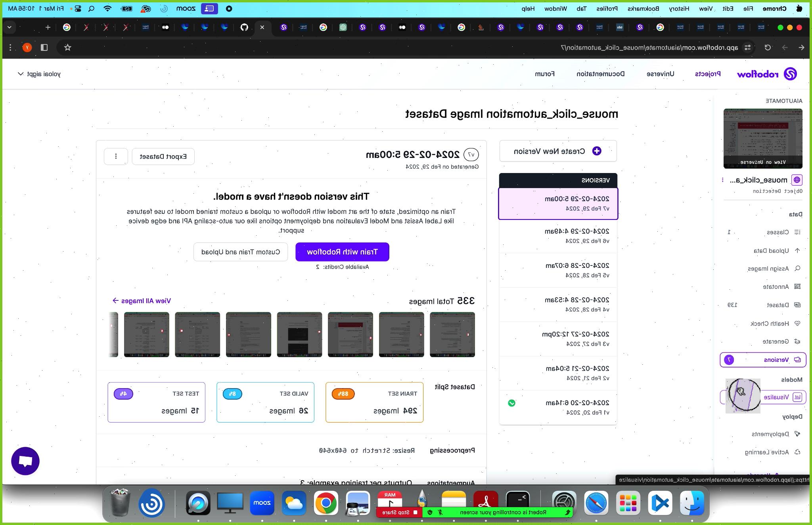Open the three-dot menu beside Export Dataset
Screen dimensions: 812x525
click(116, 156)
